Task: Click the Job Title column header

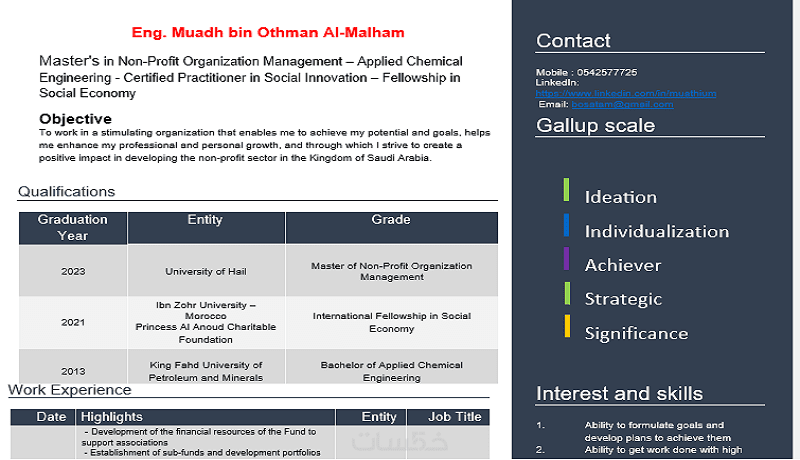Action: [x=455, y=417]
